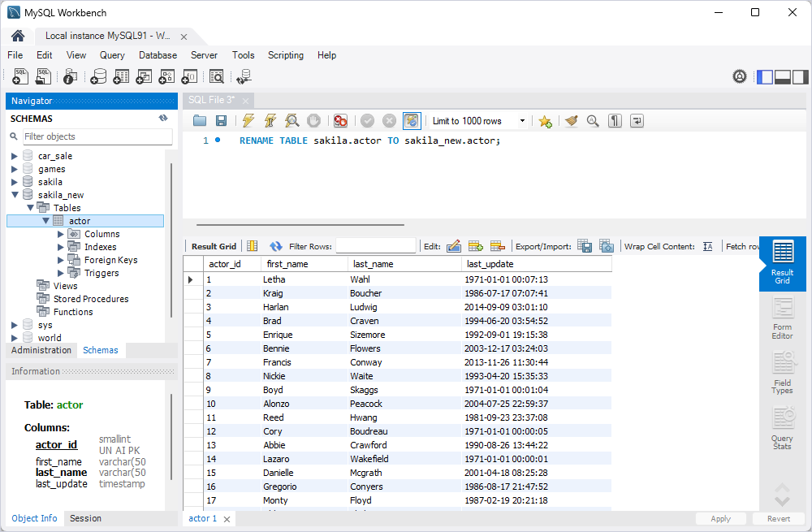Screen dimensions: 812x532
Task: Insert a new row in the result grid
Action: (475, 247)
